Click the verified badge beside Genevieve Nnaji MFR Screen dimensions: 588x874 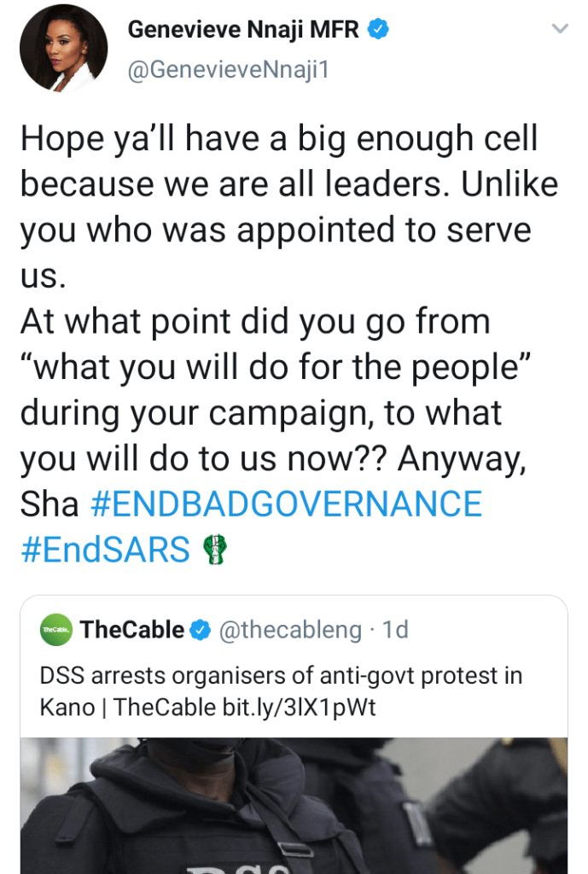click(379, 31)
